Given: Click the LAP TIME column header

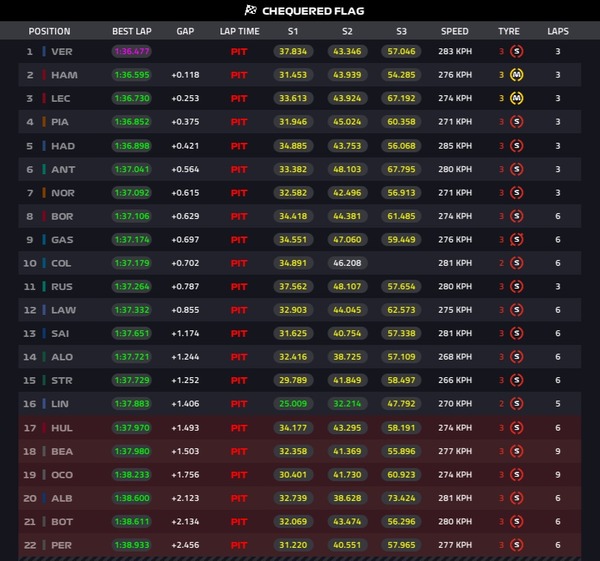Looking at the screenshot, I should (240, 31).
